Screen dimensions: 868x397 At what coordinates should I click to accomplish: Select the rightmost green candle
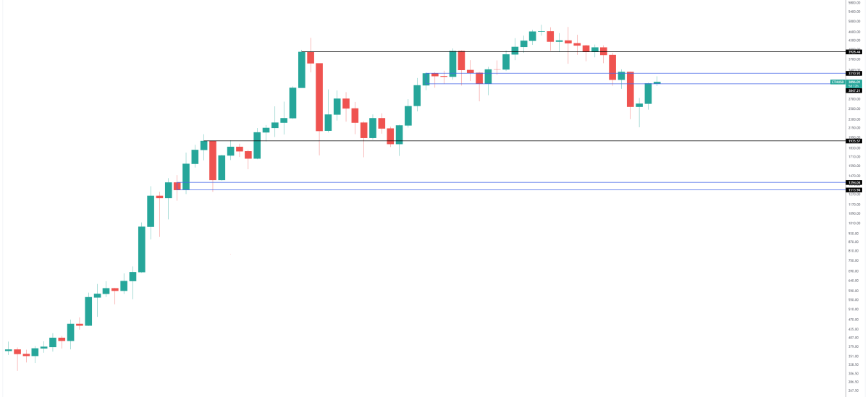click(x=657, y=82)
